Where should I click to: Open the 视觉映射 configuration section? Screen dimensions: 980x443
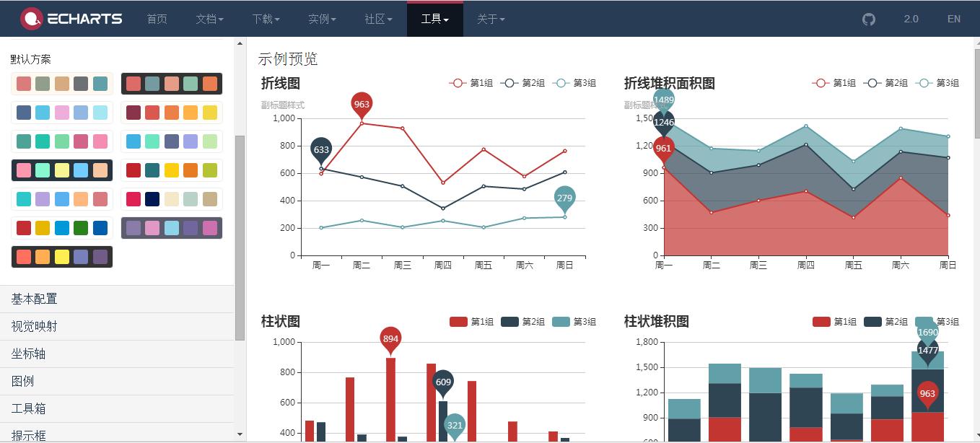32,326
